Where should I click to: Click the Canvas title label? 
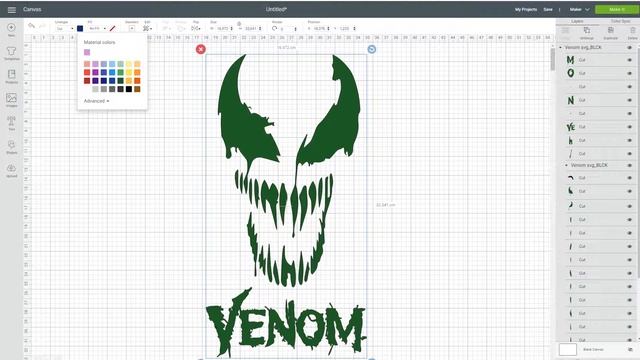[x=32, y=9]
